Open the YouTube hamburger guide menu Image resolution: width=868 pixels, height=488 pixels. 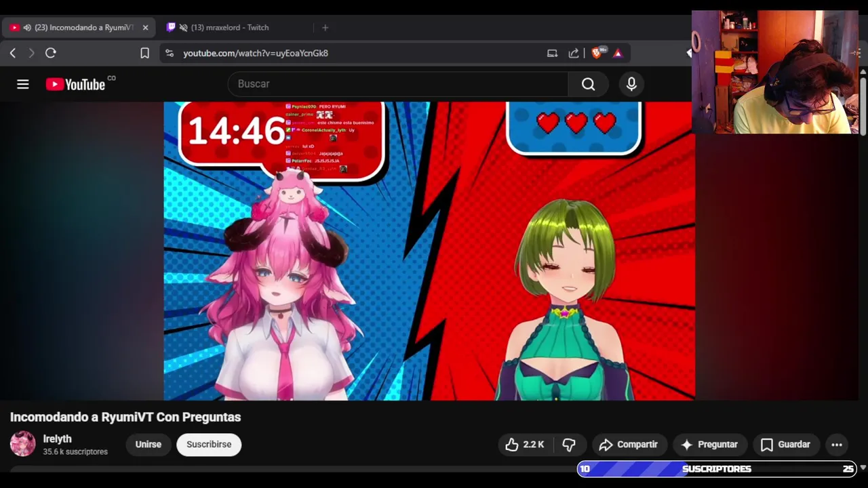pyautogui.click(x=23, y=84)
